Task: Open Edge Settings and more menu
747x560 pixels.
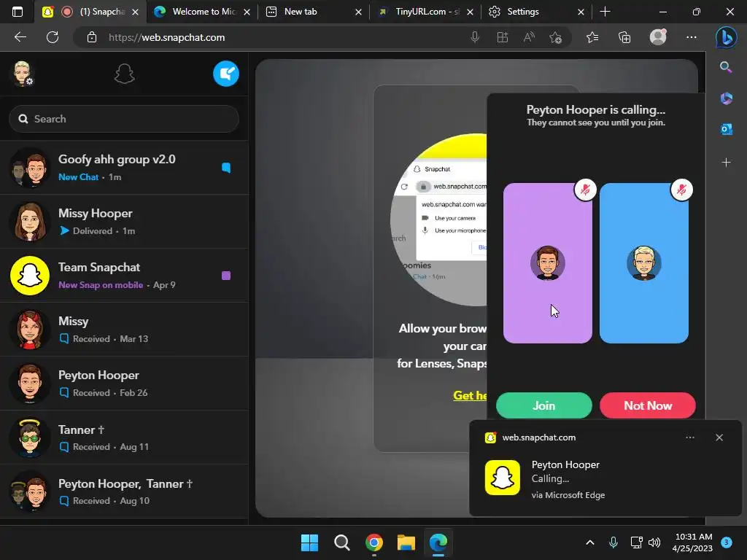Action: (692, 37)
